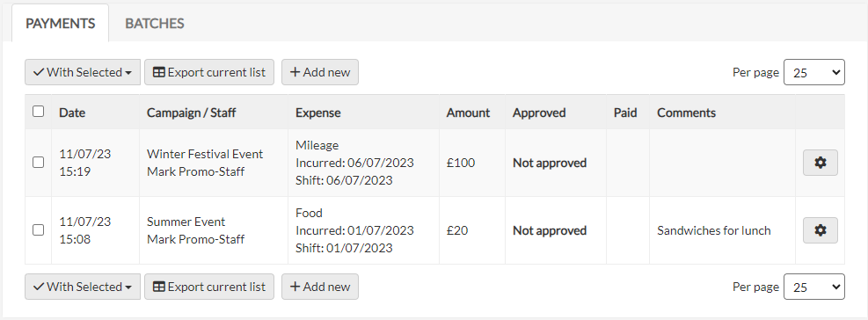Image resolution: width=868 pixels, height=320 pixels.
Task: Expand the top With Selected dropdown
Action: click(x=83, y=72)
